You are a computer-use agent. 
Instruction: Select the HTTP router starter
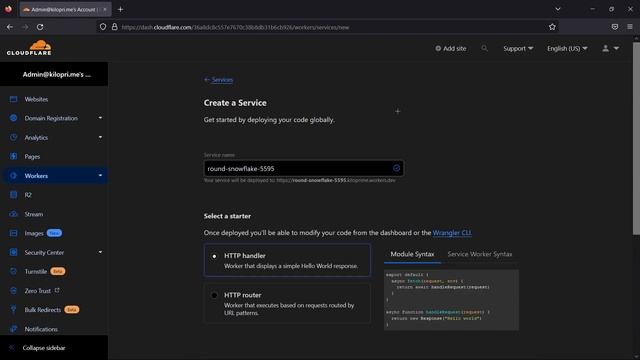(x=287, y=303)
